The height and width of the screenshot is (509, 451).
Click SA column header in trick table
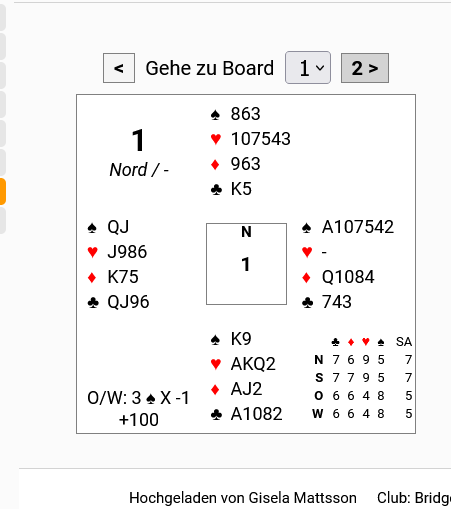[404, 342]
